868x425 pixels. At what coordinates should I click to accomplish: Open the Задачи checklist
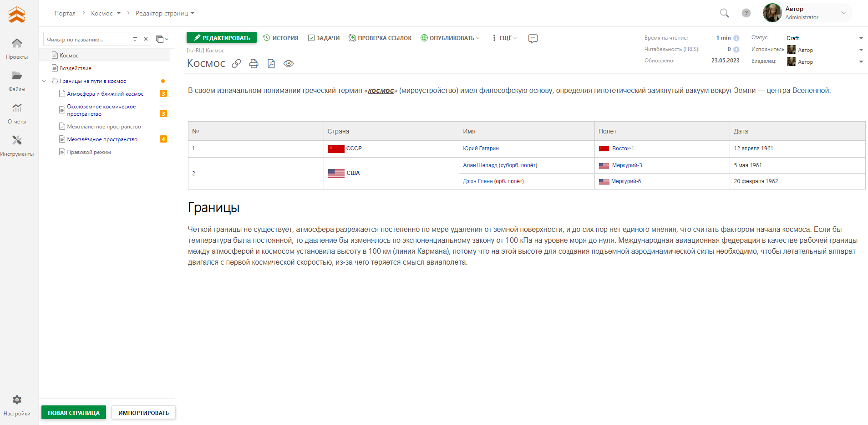[x=324, y=38]
